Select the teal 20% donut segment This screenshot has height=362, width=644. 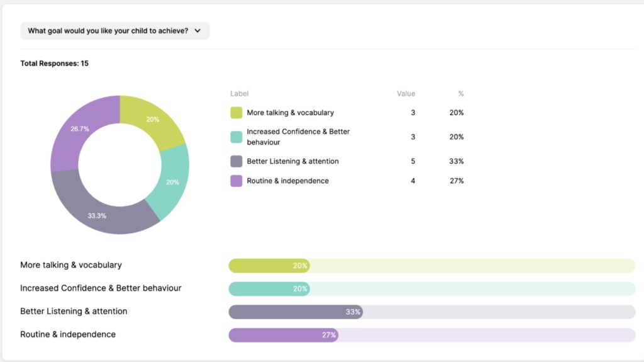click(172, 181)
